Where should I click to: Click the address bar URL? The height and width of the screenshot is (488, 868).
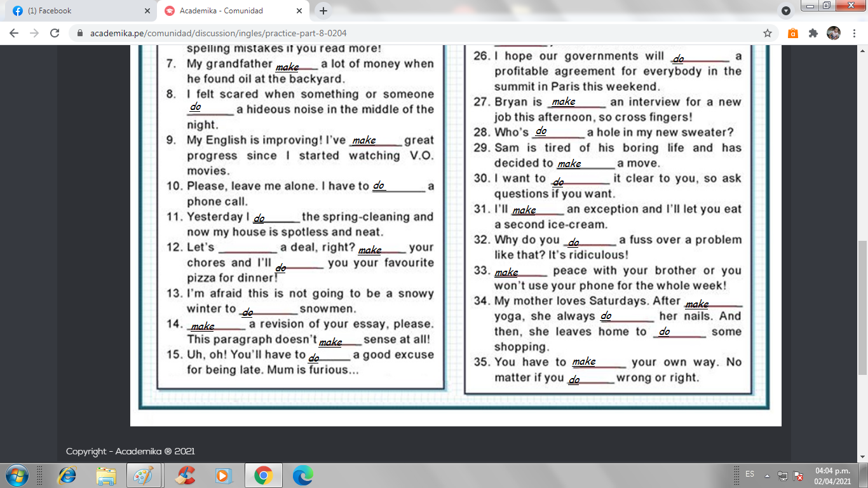[x=219, y=33]
